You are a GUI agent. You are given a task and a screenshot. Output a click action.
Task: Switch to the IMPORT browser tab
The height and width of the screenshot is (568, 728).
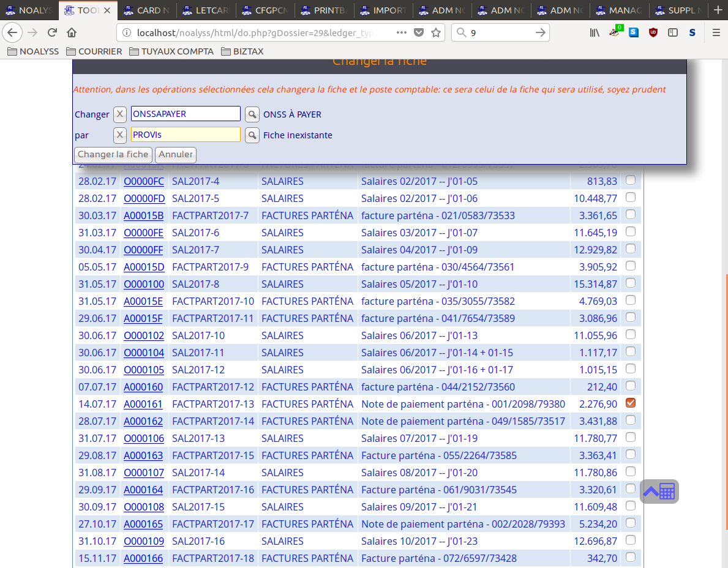point(384,10)
